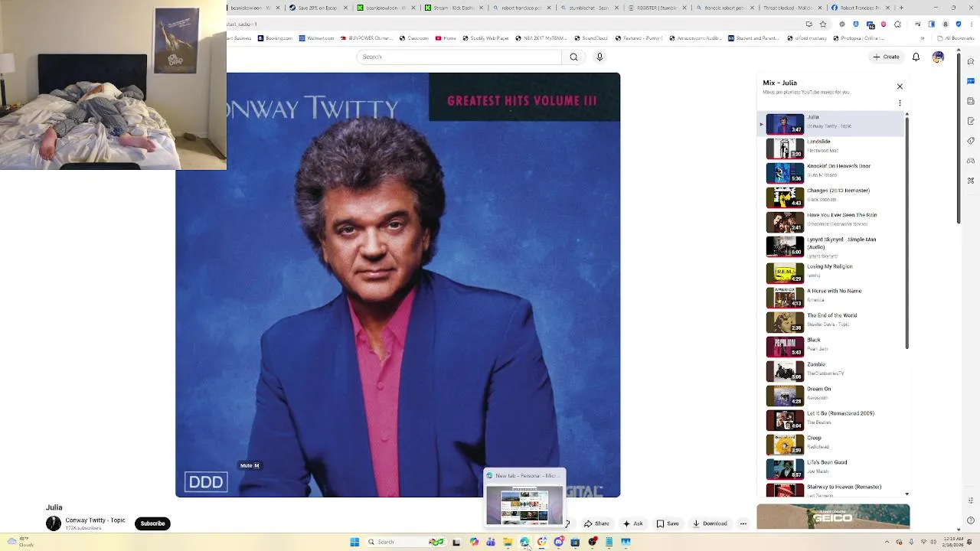Open the weather widget on the taskbar

pos(21,542)
